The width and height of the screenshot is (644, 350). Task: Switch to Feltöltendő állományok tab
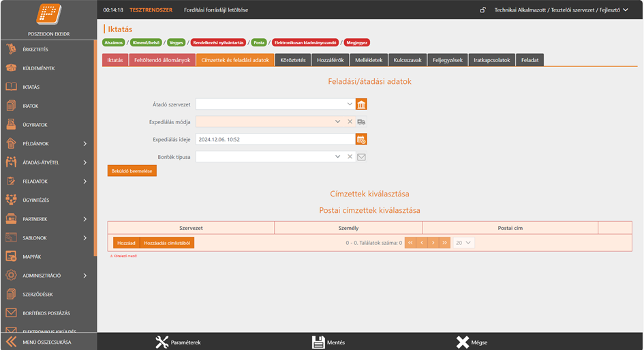(x=162, y=60)
